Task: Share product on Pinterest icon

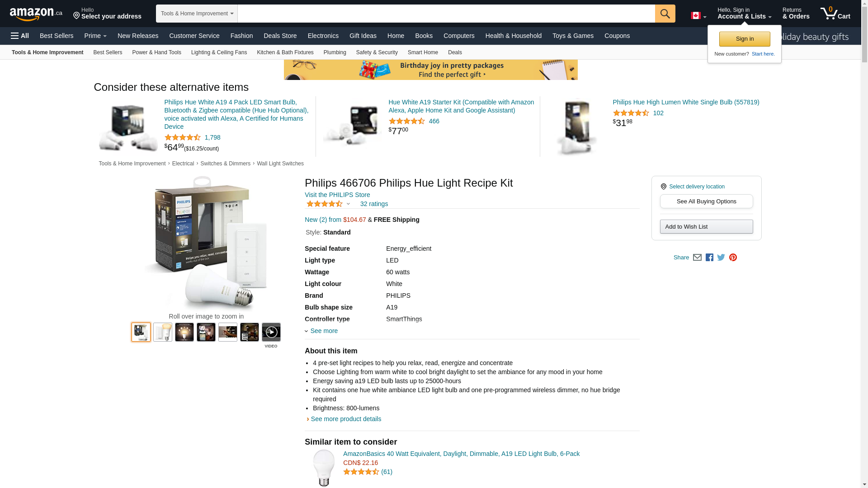Action: (733, 258)
